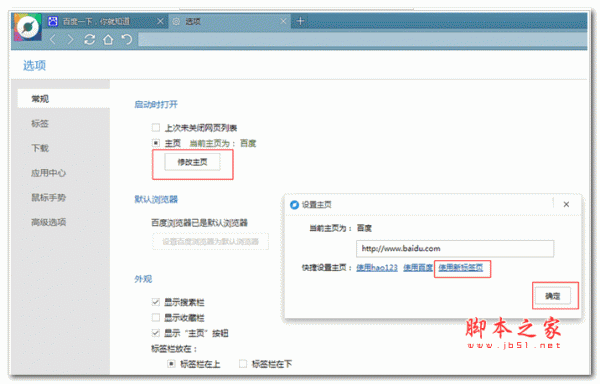Click the 外观 section heading
The height and width of the screenshot is (384, 600).
coord(143,279)
